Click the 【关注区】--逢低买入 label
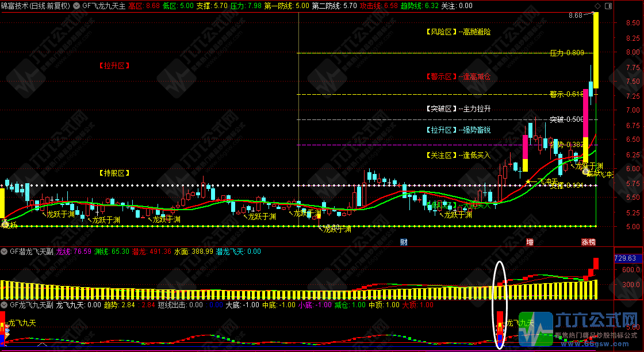Image resolution: width=644 pixels, height=352 pixels. click(x=458, y=155)
